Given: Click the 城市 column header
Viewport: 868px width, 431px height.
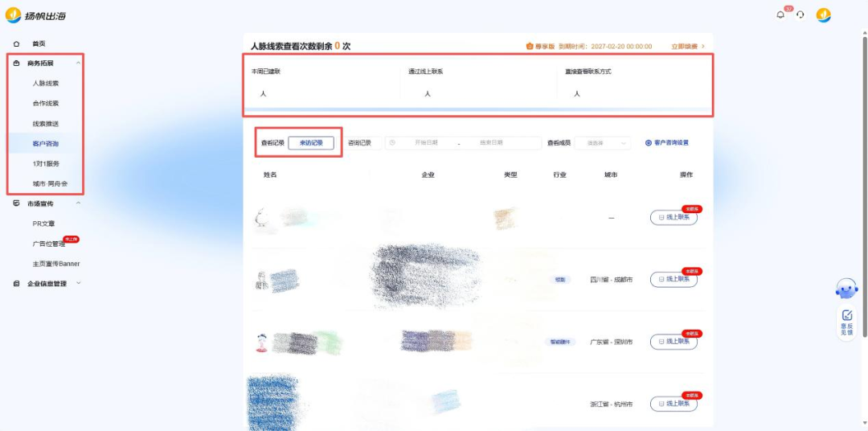Looking at the screenshot, I should 611,175.
